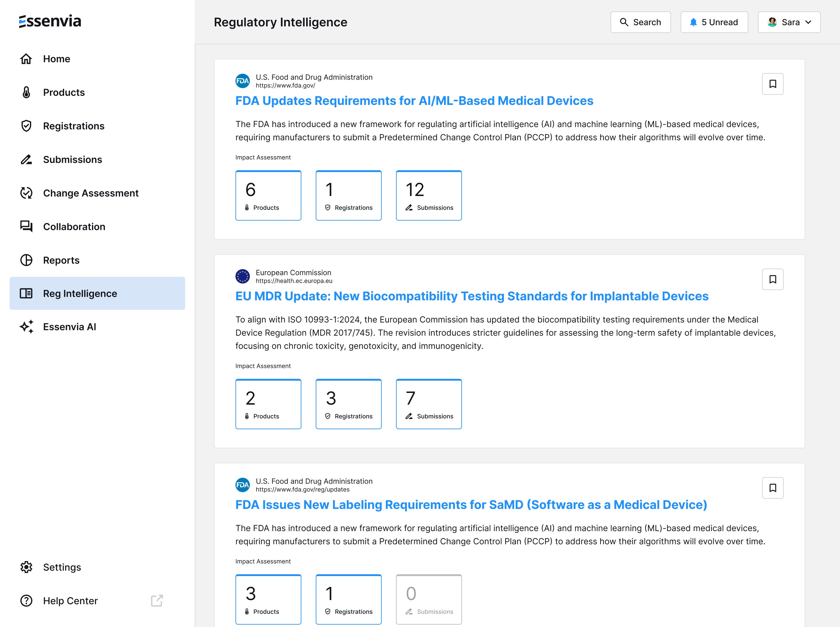The width and height of the screenshot is (840, 627).
Task: Open Help Center in external window
Action: tap(156, 600)
